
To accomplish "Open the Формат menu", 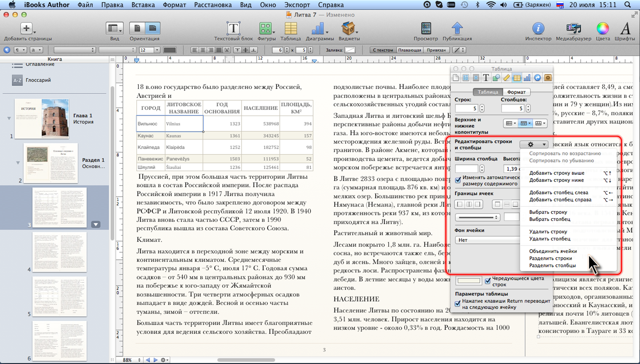I will 174,5.
